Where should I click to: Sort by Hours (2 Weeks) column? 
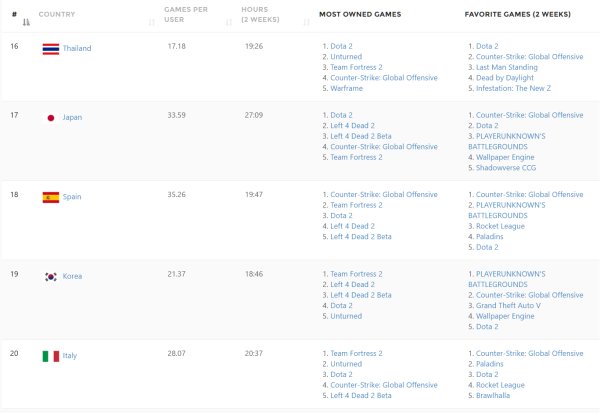[306, 22]
